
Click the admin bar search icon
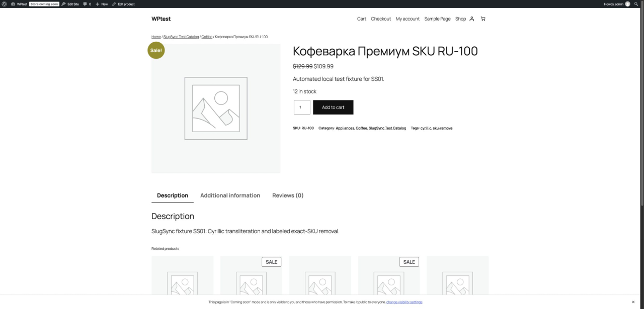tap(636, 4)
